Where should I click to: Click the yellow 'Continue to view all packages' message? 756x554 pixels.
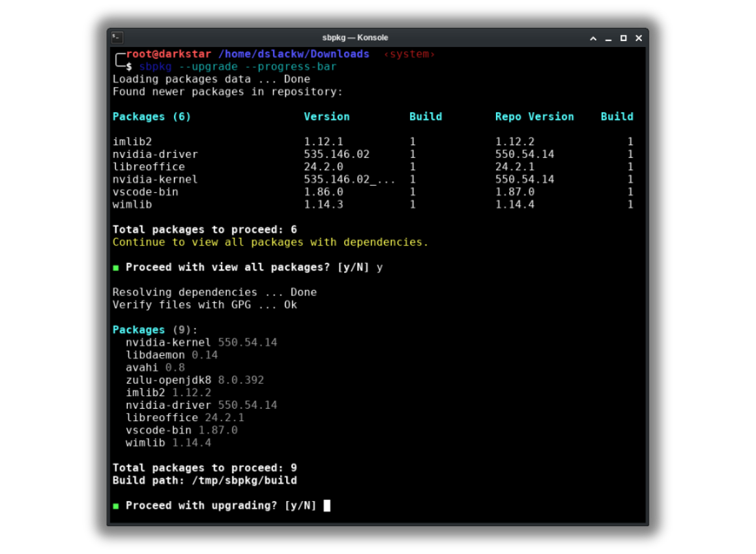[x=270, y=242]
